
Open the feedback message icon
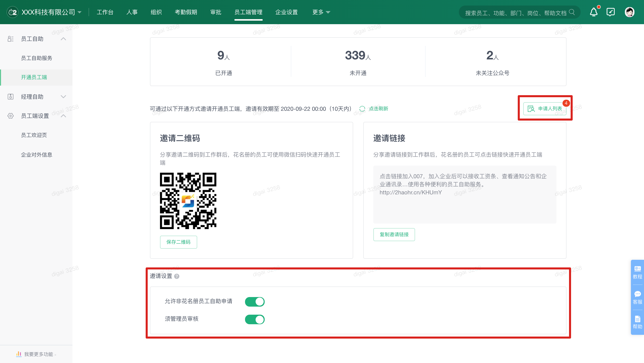[611, 12]
